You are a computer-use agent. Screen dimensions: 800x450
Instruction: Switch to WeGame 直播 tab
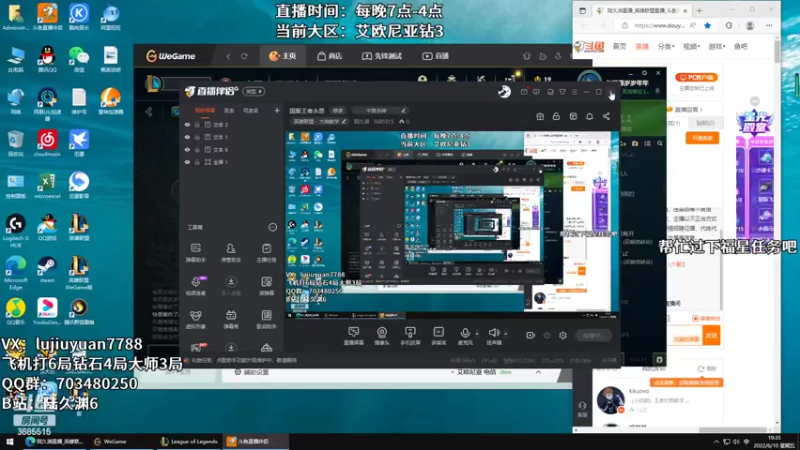435,56
